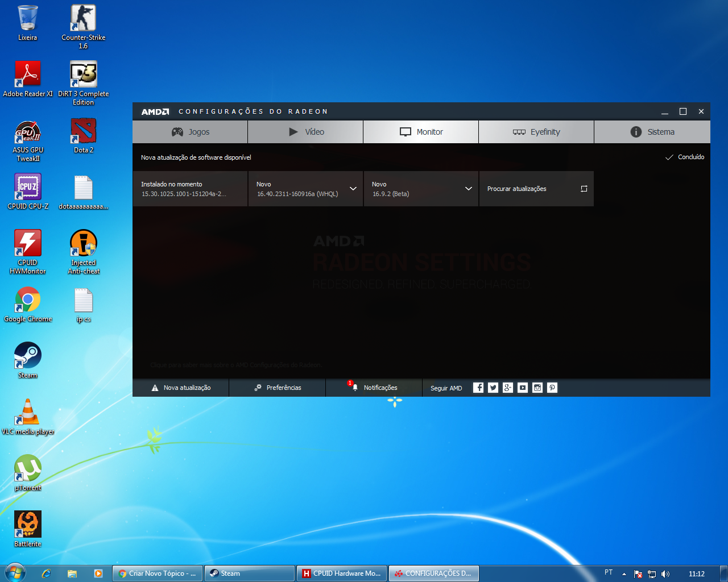728x582 pixels.
Task: Open AMD Google Plus icon
Action: (x=508, y=388)
